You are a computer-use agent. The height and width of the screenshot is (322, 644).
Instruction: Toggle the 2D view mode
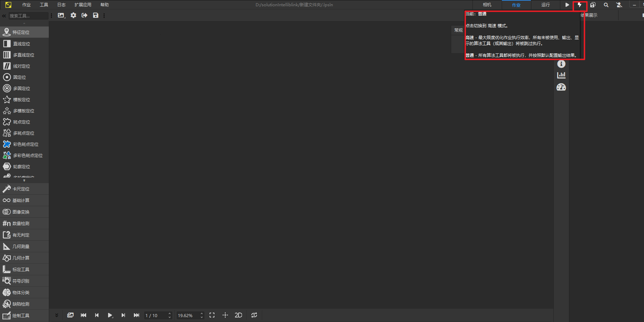click(x=238, y=315)
